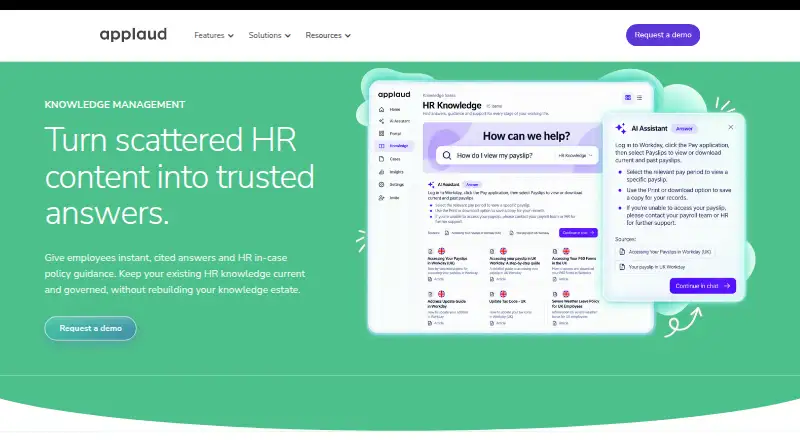This screenshot has width=800, height=440.
Task: Click the search magnifier icon
Action: (x=447, y=155)
